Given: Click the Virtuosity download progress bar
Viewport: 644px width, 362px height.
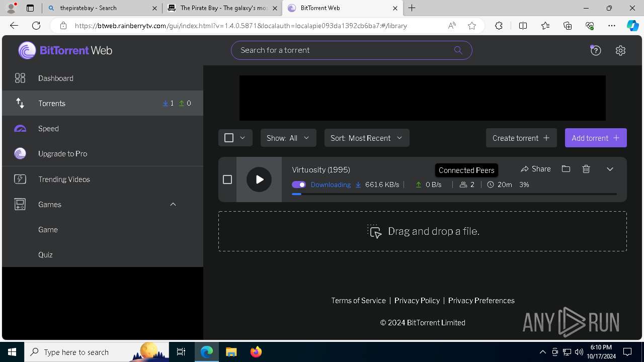Looking at the screenshot, I should [454, 194].
